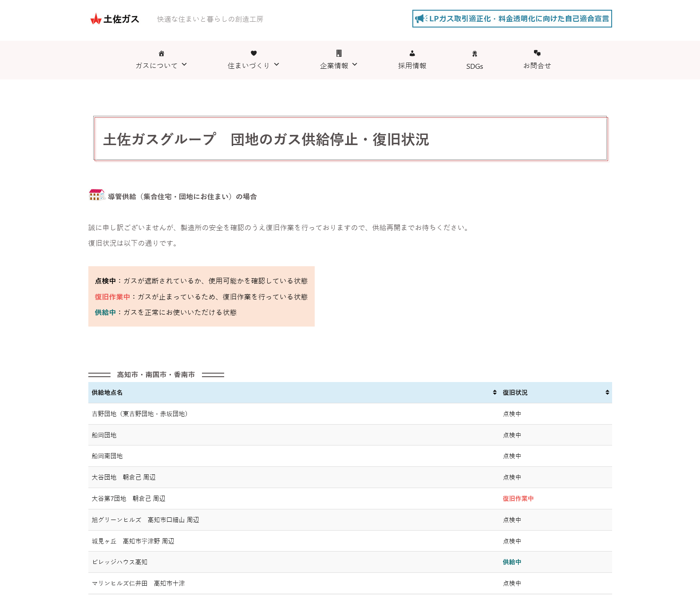Click 点検中 status in 旭グリーンヒルズ row
This screenshot has height=595, width=700.
click(512, 520)
